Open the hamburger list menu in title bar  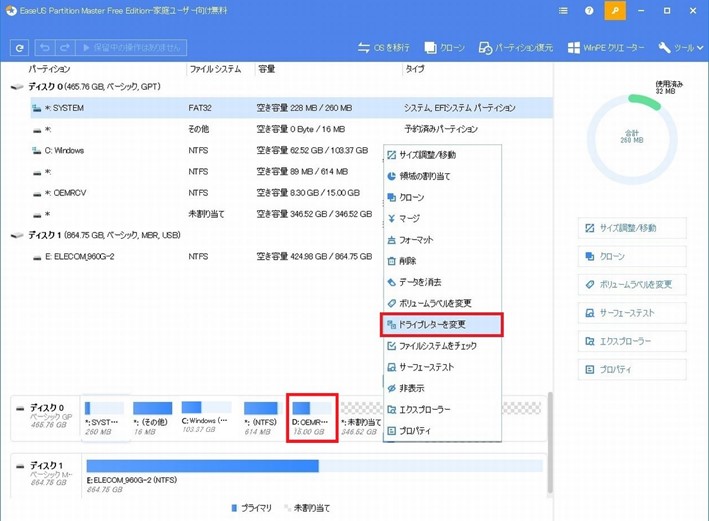[563, 10]
